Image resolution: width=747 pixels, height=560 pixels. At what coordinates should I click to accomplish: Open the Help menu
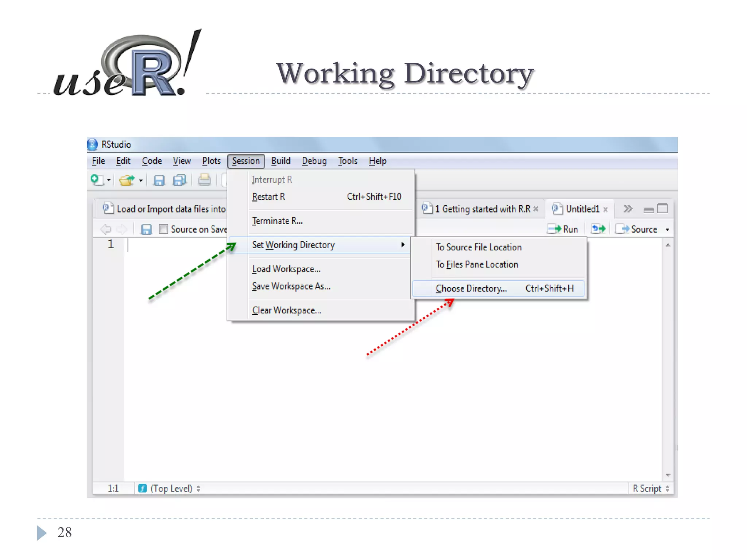pos(378,161)
